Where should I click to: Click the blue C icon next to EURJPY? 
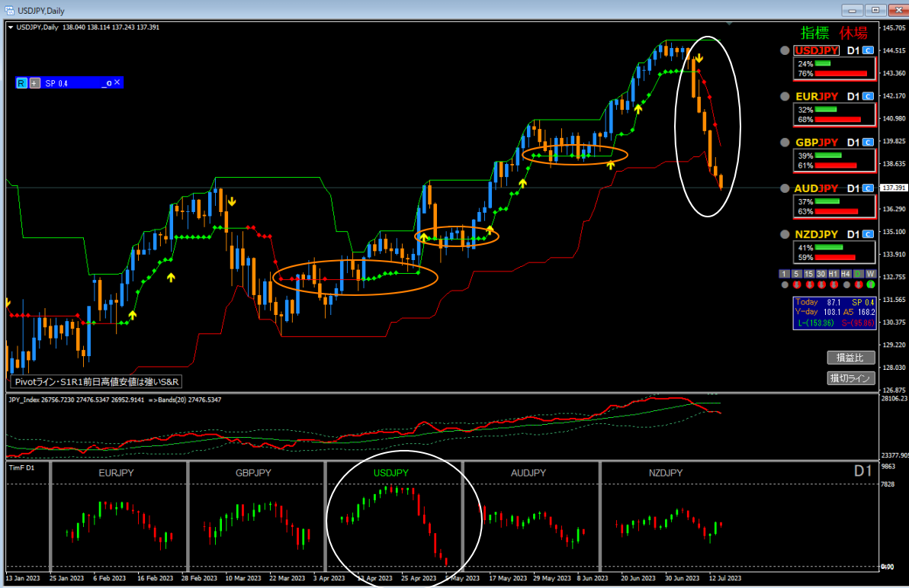[x=868, y=97]
